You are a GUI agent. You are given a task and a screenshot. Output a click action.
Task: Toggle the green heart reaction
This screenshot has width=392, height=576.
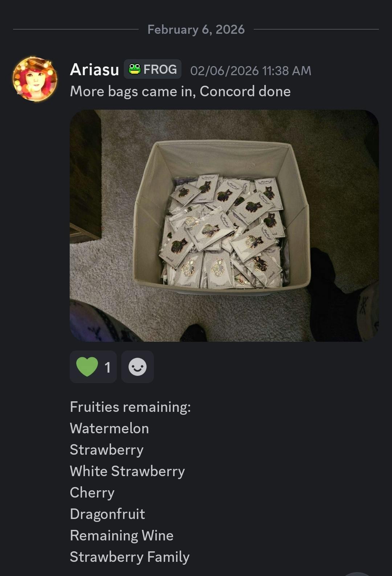(87, 367)
